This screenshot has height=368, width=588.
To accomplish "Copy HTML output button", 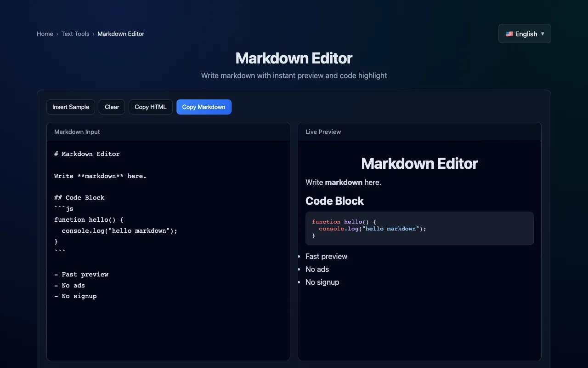I will coord(151,107).
